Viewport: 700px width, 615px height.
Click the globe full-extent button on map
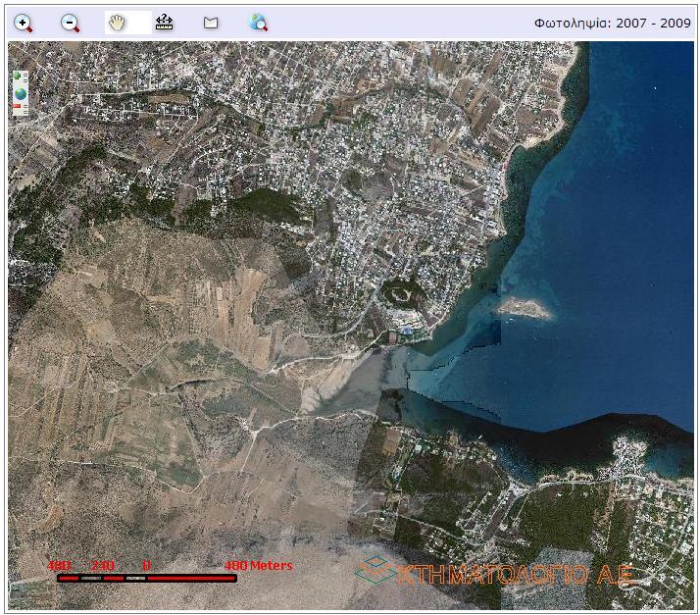[x=20, y=94]
